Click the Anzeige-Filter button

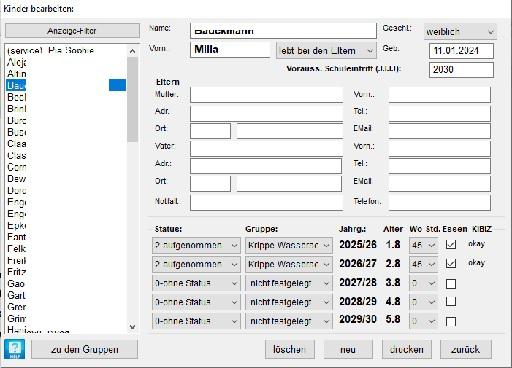pyautogui.click(x=72, y=31)
